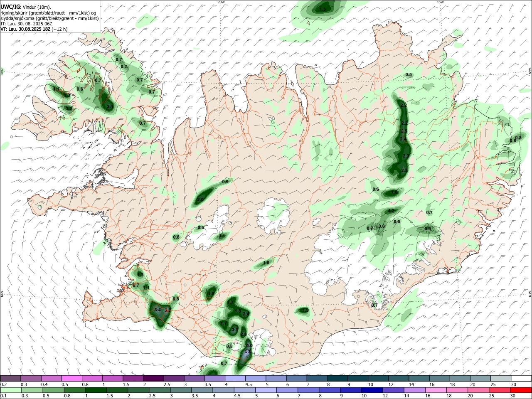532x399 pixels.
Task: Click the 'slydda/snjókoma' legend description line
Action: click(49, 18)
